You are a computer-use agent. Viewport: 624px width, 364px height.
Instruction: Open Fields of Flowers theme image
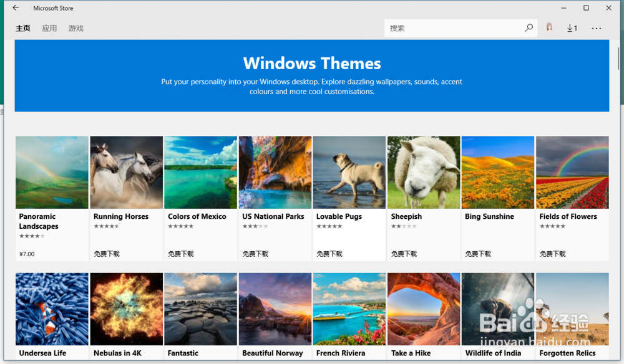pyautogui.click(x=572, y=173)
